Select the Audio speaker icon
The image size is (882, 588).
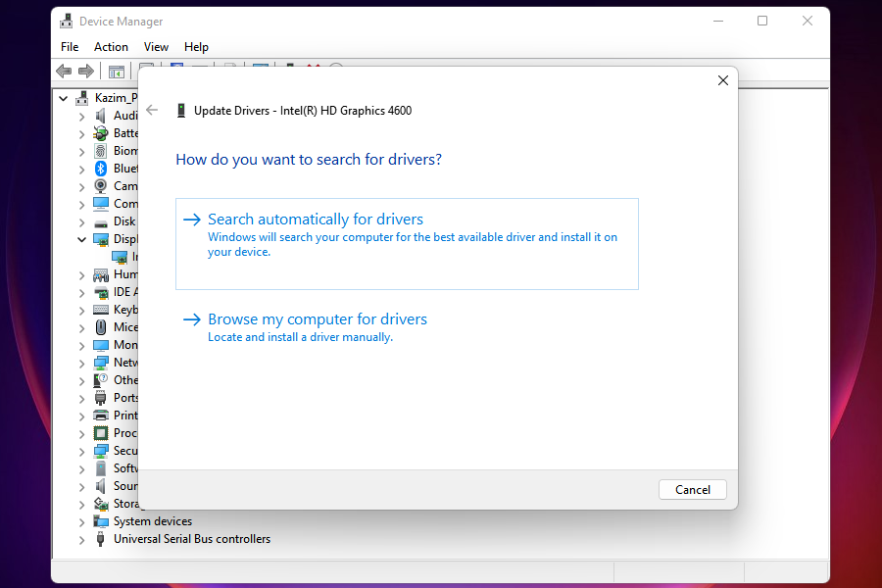[x=101, y=116]
